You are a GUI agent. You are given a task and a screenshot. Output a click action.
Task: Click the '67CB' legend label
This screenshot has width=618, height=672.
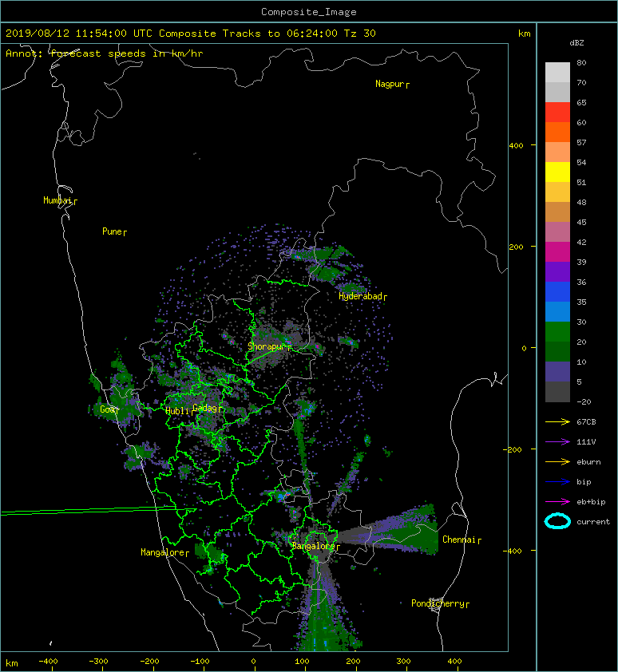(586, 421)
